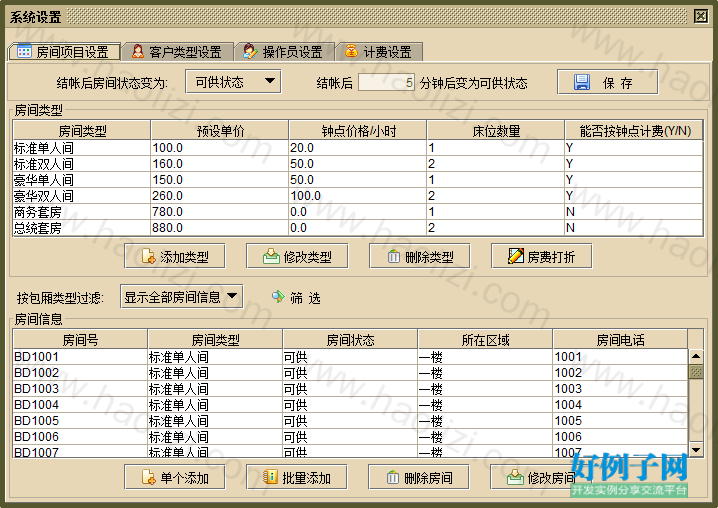Click the 修改房间 button
This screenshot has height=508, width=718.
coord(540,477)
